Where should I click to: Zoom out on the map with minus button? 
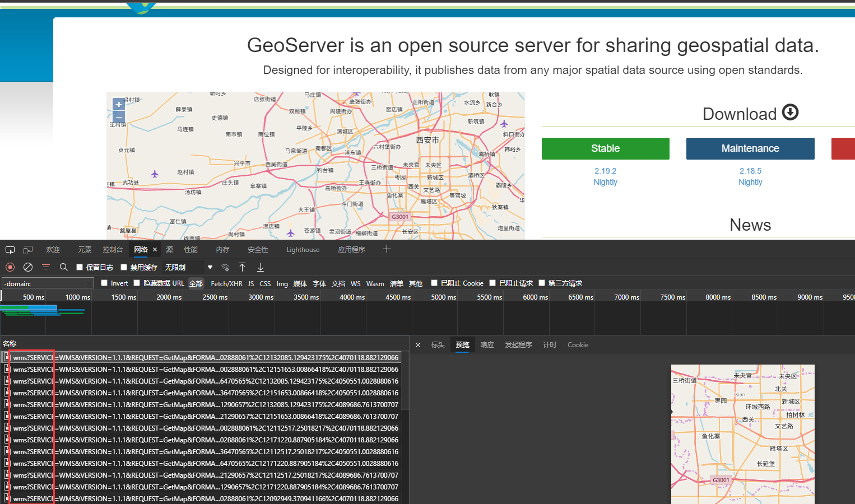[119, 117]
